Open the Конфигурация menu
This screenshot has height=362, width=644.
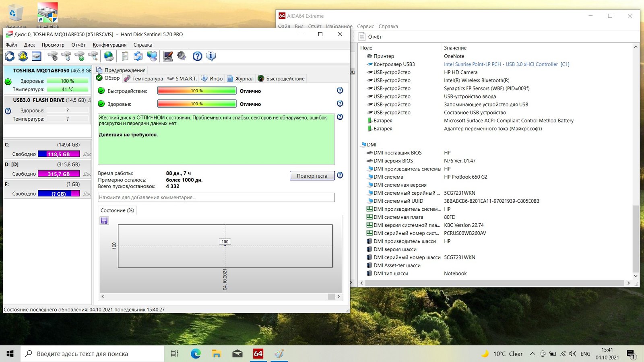pos(109,45)
